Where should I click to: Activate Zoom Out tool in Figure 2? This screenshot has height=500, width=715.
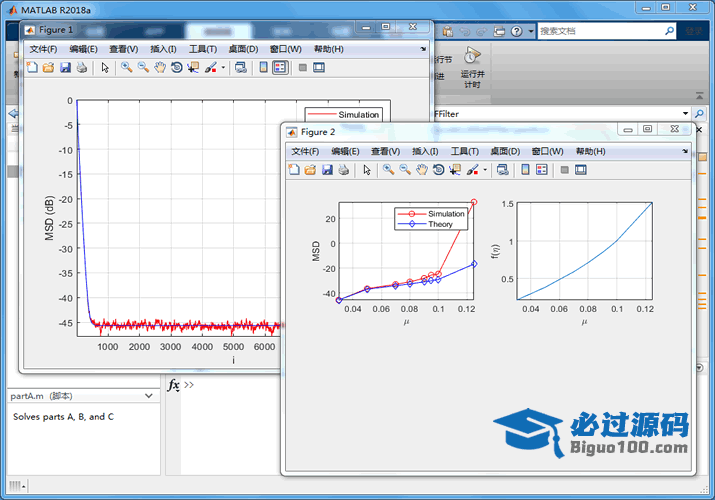point(405,170)
